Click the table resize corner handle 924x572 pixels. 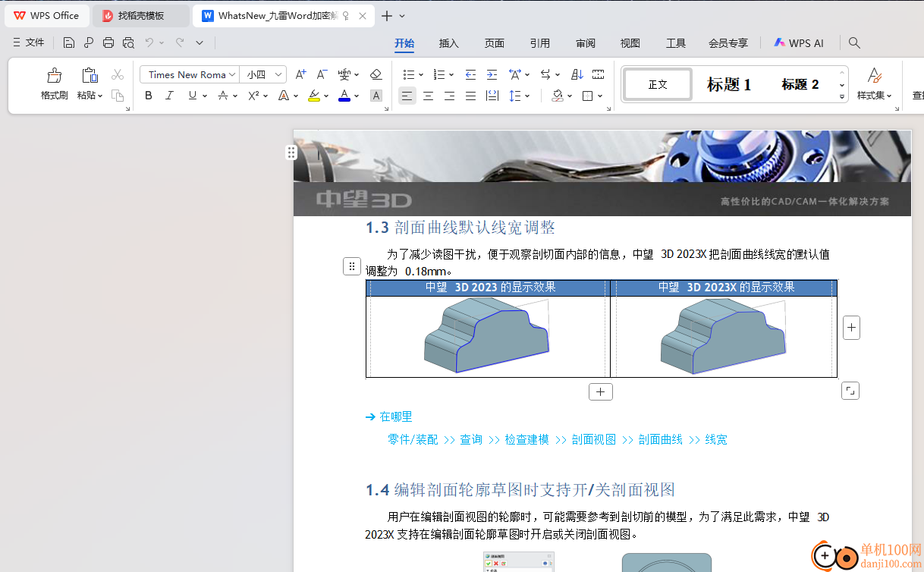tap(850, 391)
